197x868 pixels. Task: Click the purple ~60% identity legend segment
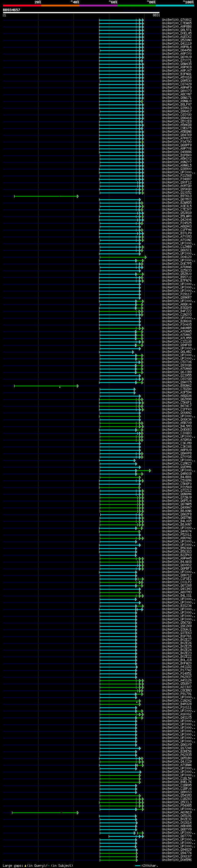[x=99, y=6]
